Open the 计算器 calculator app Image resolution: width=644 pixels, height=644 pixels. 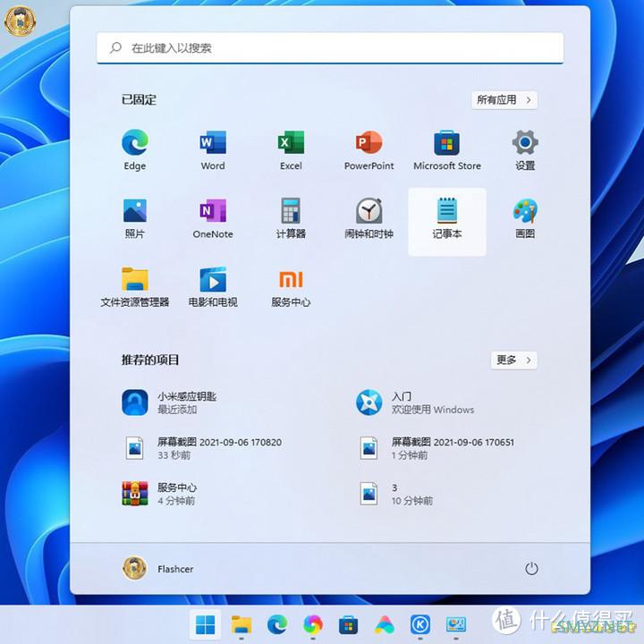291,218
